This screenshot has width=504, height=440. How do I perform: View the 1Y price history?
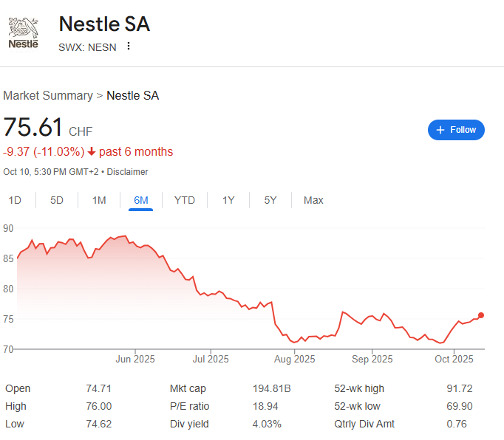click(228, 200)
